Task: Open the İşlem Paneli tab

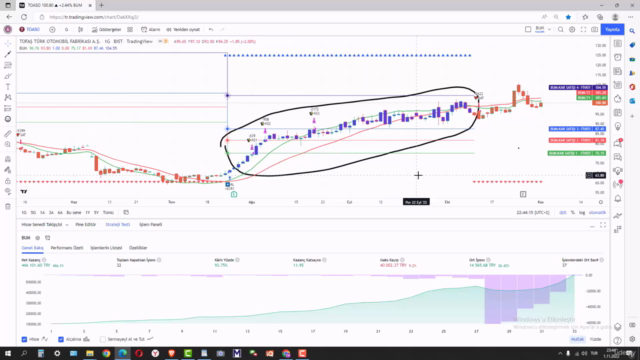Action: 151,224
